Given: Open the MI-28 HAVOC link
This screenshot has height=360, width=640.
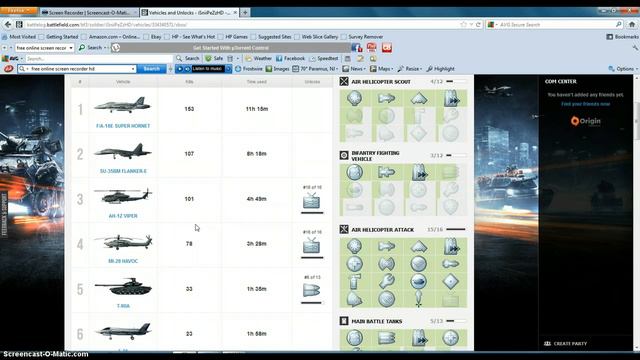Looking at the screenshot, I should coord(123,261).
